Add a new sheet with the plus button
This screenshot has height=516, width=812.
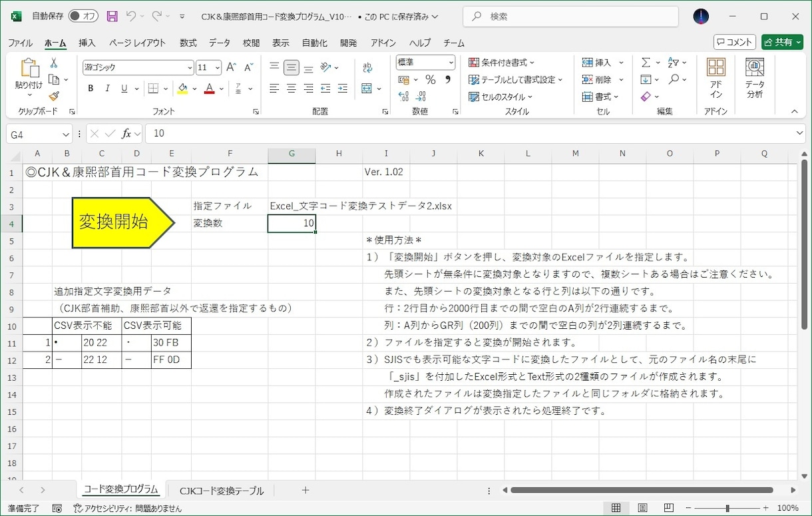[x=305, y=490]
